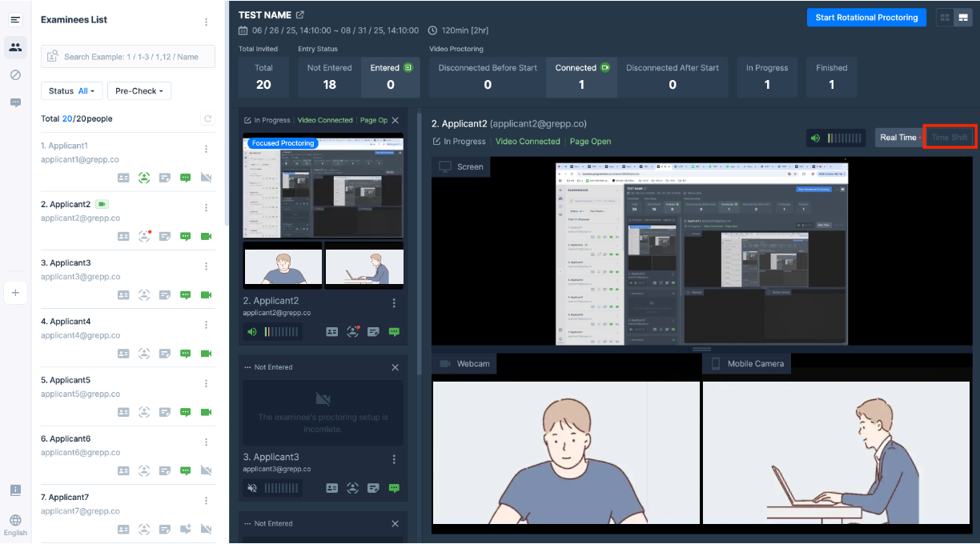Image resolution: width=980 pixels, height=544 pixels.
Task: Filter by Connected video tile
Action: tap(581, 78)
